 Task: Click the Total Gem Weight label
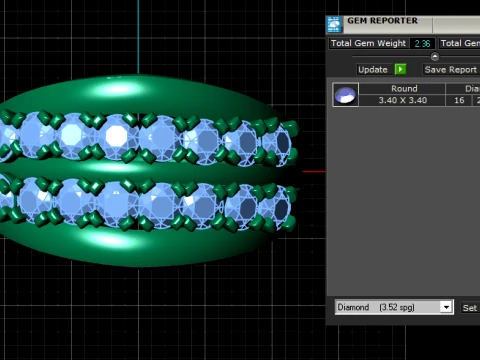[368, 43]
